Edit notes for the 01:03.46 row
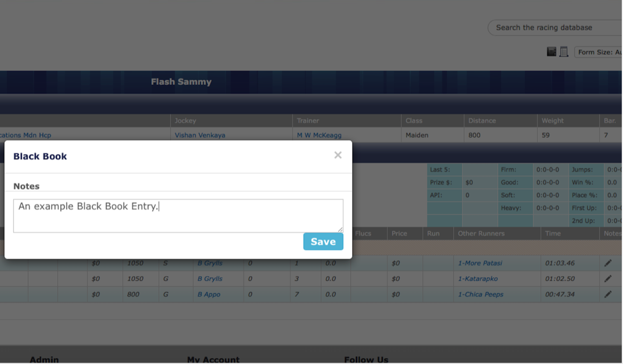Screen dimensions: 623x364 coord(608,263)
